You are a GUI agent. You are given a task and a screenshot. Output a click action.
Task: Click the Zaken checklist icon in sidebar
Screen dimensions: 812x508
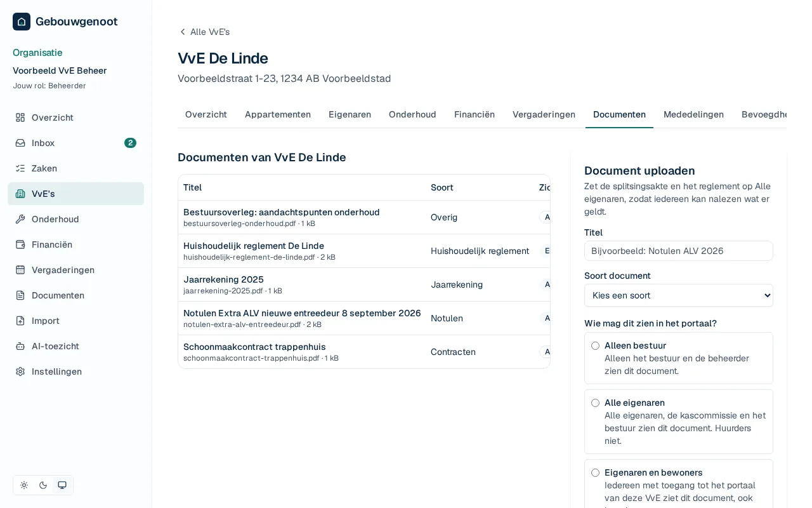20,168
